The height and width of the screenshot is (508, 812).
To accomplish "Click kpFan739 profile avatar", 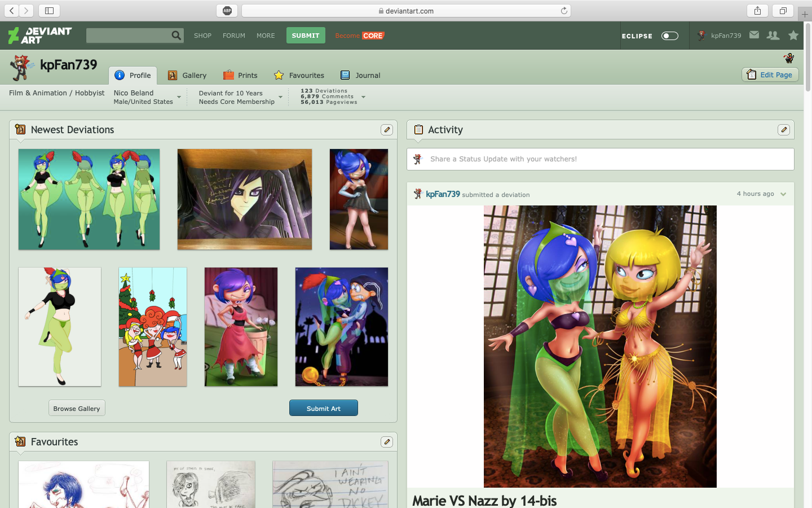I will pos(21,68).
